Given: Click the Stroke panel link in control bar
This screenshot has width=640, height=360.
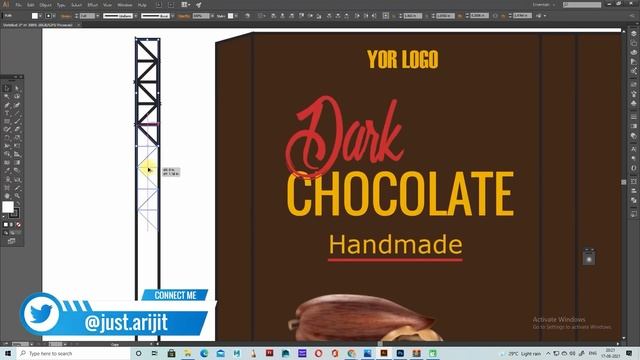Looking at the screenshot, I should (66, 16).
